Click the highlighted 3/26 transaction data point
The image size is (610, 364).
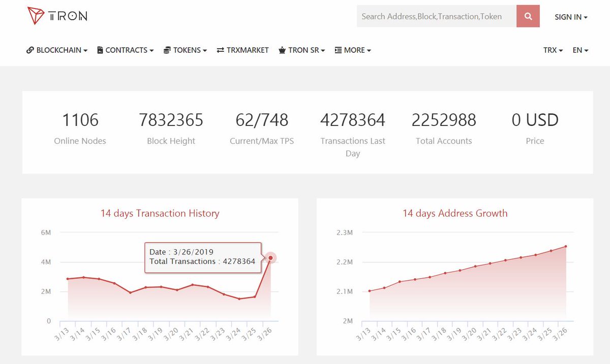tap(270, 258)
